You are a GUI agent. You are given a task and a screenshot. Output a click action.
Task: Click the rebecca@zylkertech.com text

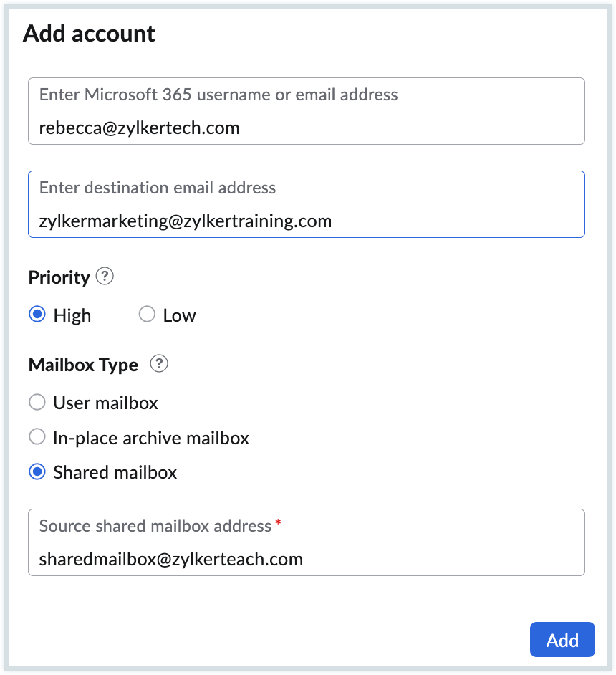[140, 128]
